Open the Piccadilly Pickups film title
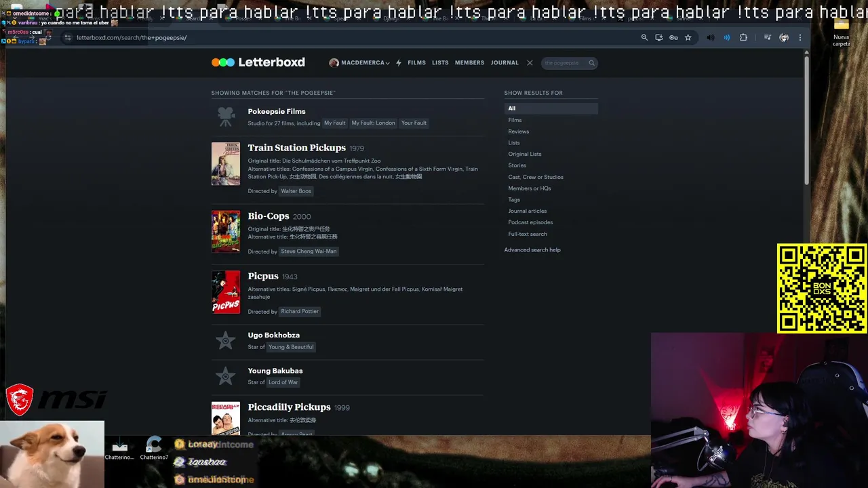Screen dimensions: 868x488 (x=290, y=407)
